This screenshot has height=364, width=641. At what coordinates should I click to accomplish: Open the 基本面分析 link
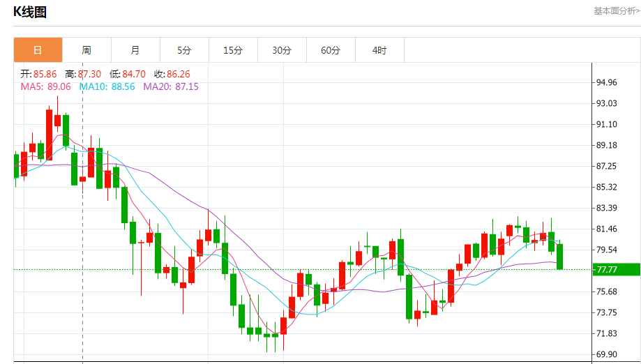[x=616, y=11]
